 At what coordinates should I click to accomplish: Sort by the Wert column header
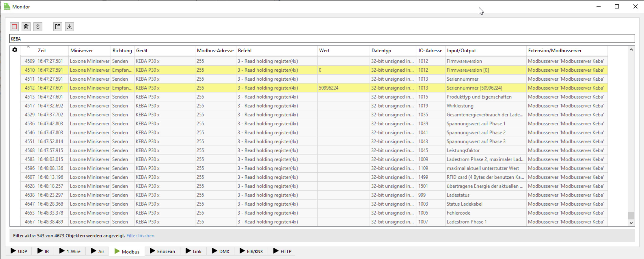[x=343, y=50]
